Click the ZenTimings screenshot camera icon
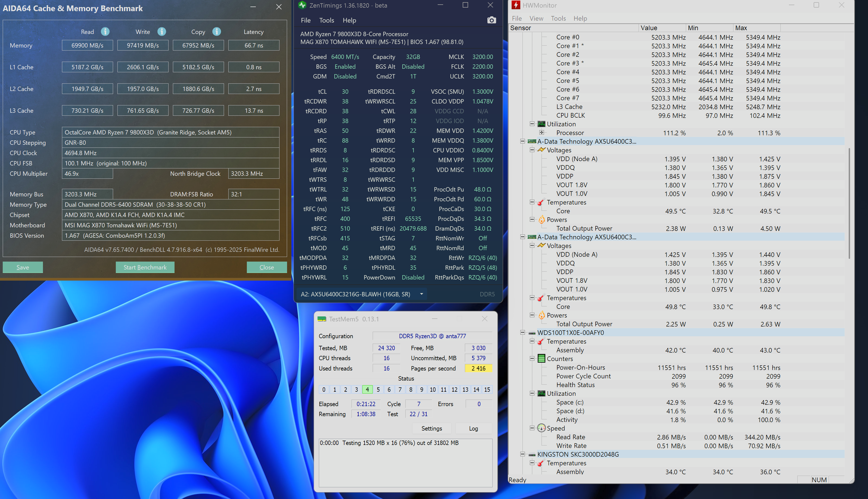 (x=491, y=20)
